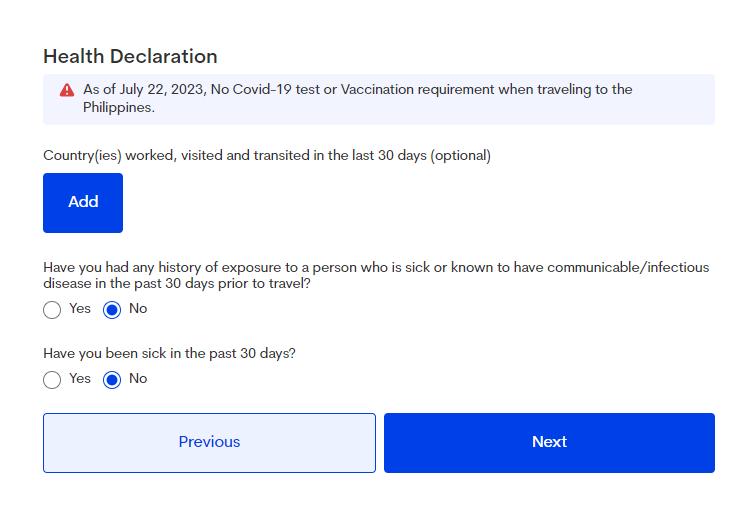Select Yes radio for exposure history question
This screenshot has height=513, width=751.
tap(52, 310)
